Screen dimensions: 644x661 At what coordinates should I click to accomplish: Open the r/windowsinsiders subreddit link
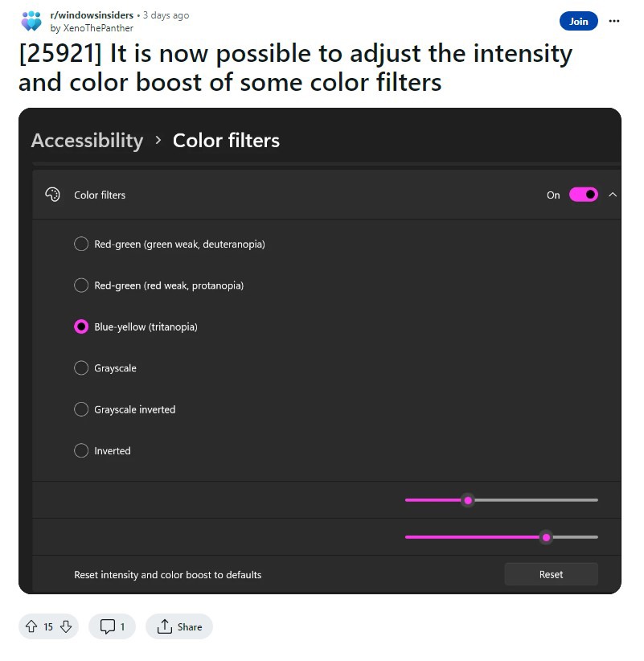pyautogui.click(x=92, y=15)
